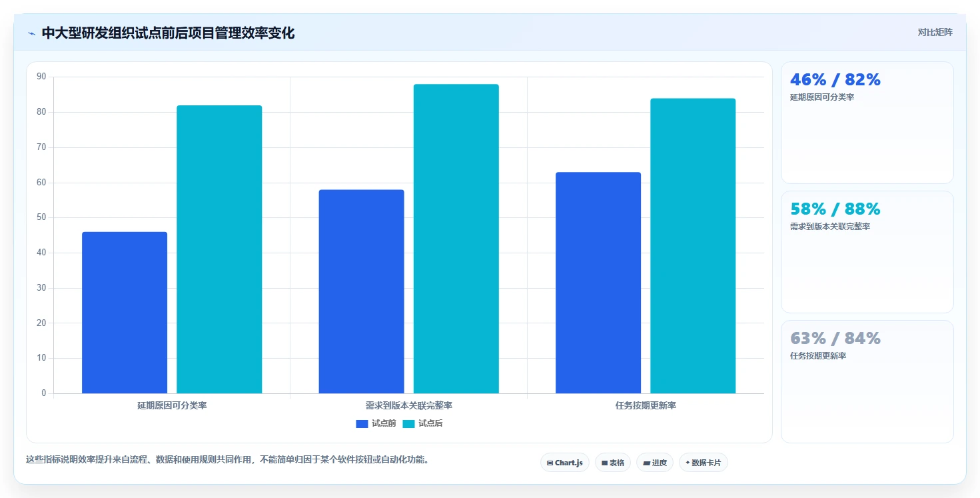Click the cyan 试点后 legend swatch
This screenshot has width=980, height=498.
[408, 424]
